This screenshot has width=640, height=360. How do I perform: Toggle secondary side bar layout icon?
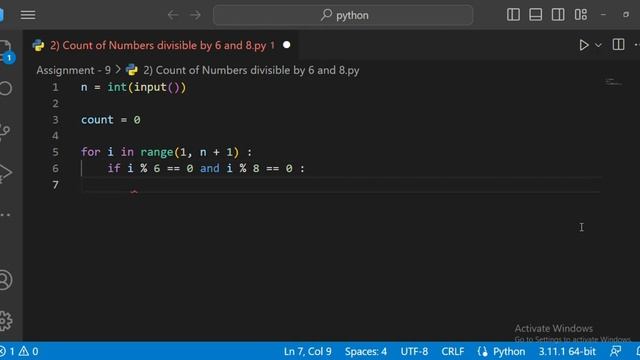558,15
